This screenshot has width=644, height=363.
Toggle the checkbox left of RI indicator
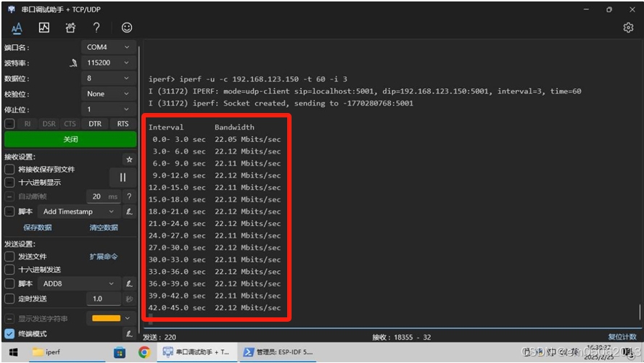click(x=9, y=124)
